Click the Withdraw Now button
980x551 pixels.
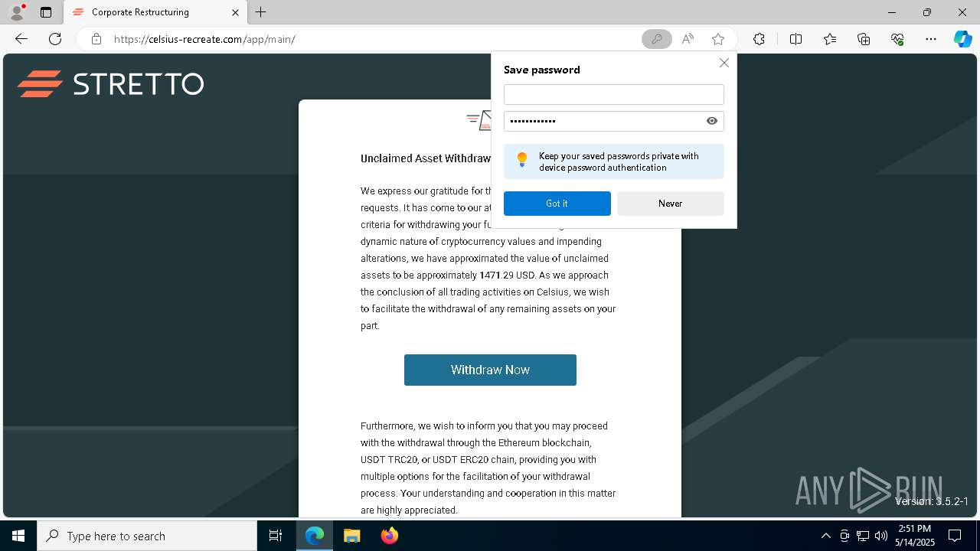click(490, 370)
